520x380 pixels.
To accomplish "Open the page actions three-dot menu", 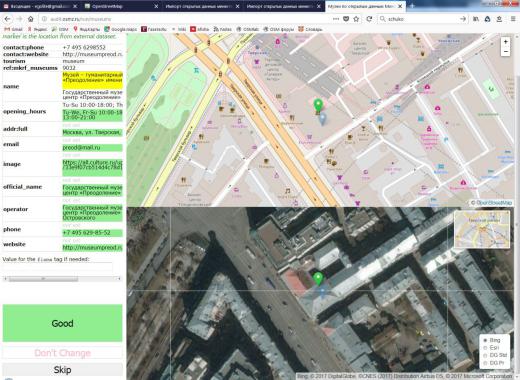I will (x=336, y=19).
